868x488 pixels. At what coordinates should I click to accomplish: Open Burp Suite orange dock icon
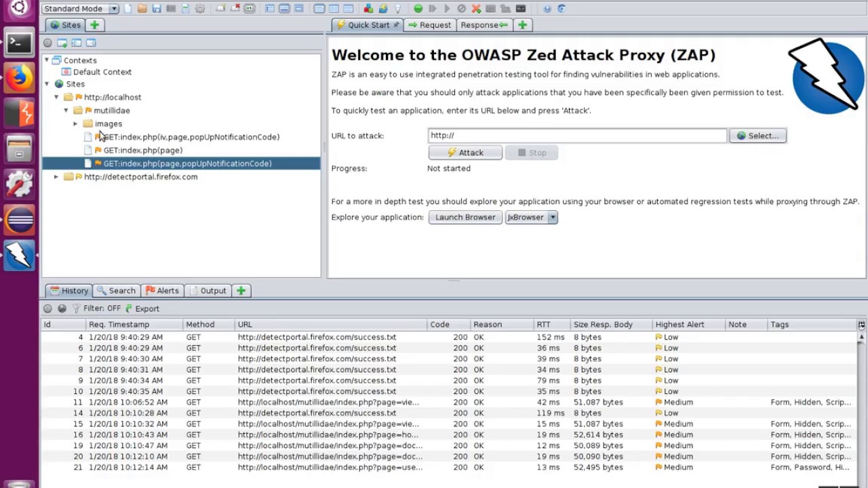(x=19, y=113)
